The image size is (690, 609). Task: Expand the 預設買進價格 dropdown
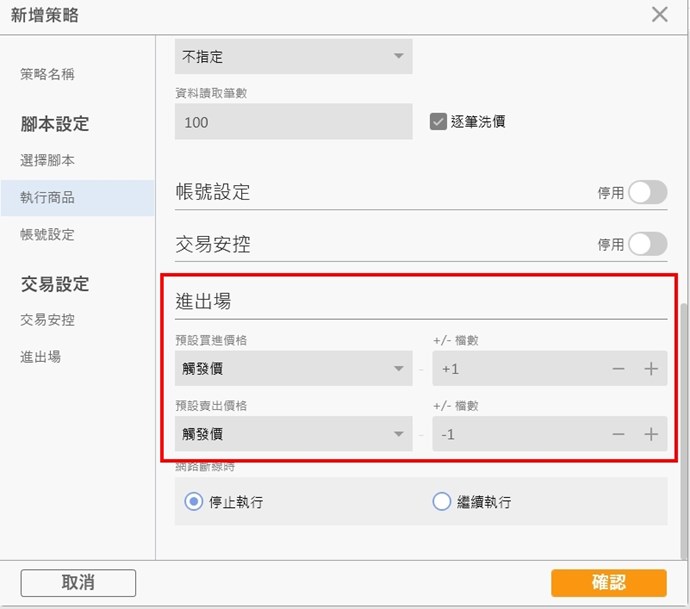293,369
